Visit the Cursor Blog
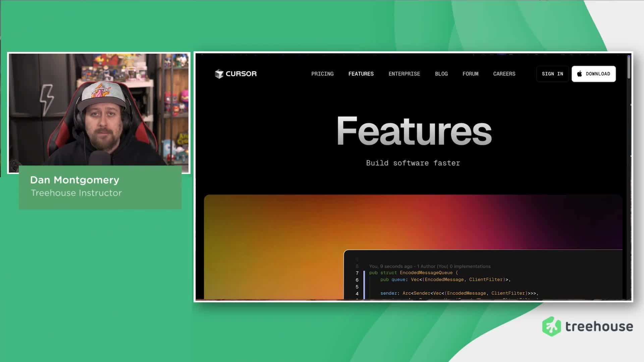The height and width of the screenshot is (362, 644). coord(441,74)
